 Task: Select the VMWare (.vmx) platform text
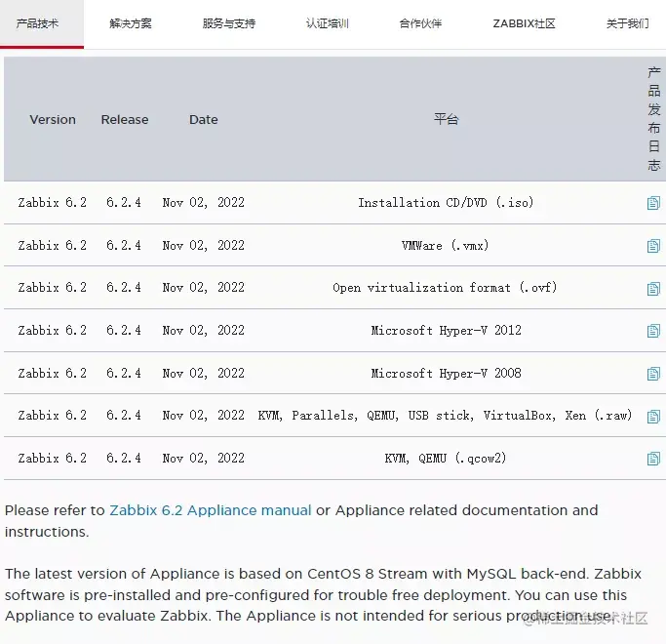pos(445,245)
